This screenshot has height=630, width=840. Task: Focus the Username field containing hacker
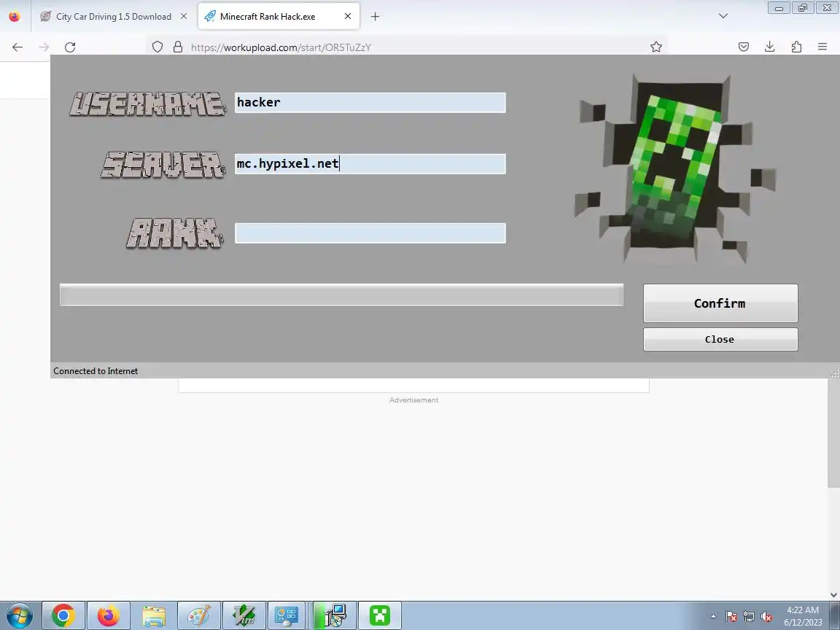point(370,102)
